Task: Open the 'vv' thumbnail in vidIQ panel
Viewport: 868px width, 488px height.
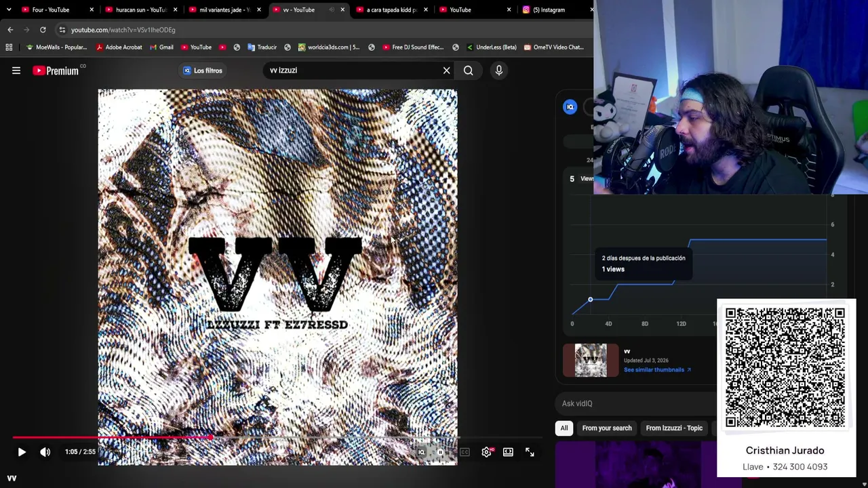Action: click(591, 360)
